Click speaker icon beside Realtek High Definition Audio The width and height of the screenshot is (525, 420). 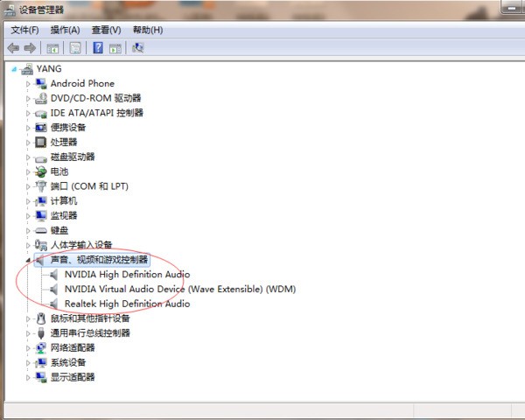coord(53,304)
